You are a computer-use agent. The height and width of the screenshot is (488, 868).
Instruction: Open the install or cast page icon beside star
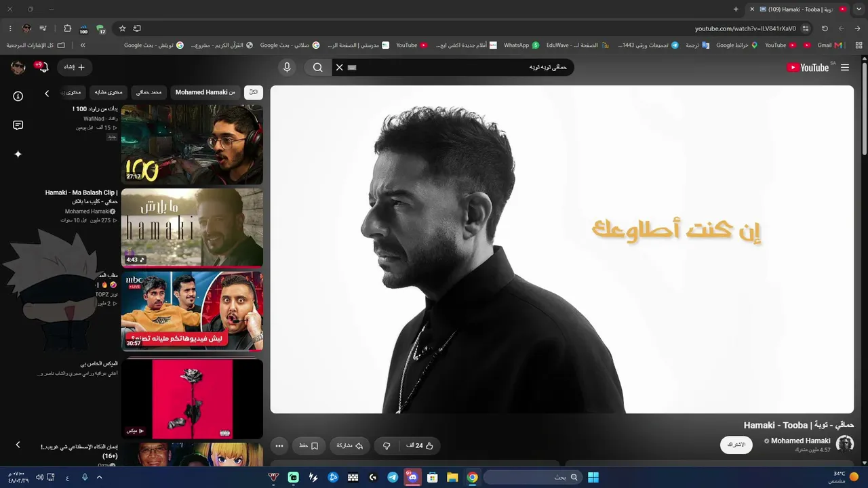pos(137,28)
